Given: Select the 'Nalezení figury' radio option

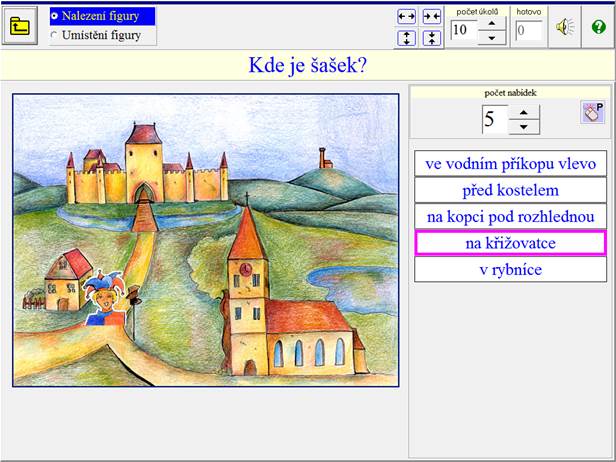Looking at the screenshot, I should point(102,16).
